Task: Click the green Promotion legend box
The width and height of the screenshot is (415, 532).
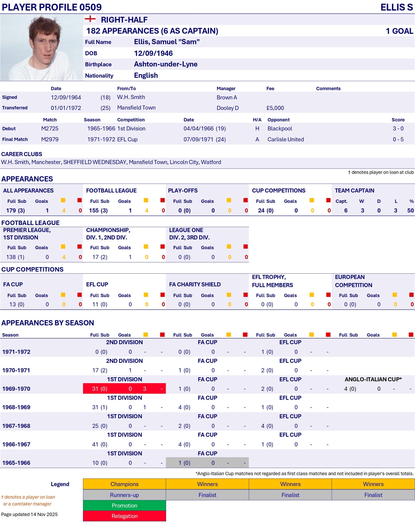Action: pos(124,505)
